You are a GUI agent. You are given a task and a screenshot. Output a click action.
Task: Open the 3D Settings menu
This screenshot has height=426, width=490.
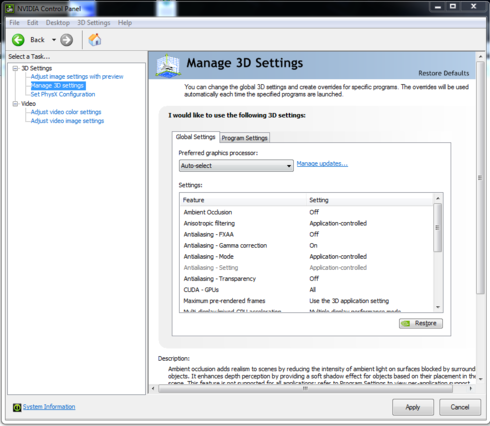(94, 23)
